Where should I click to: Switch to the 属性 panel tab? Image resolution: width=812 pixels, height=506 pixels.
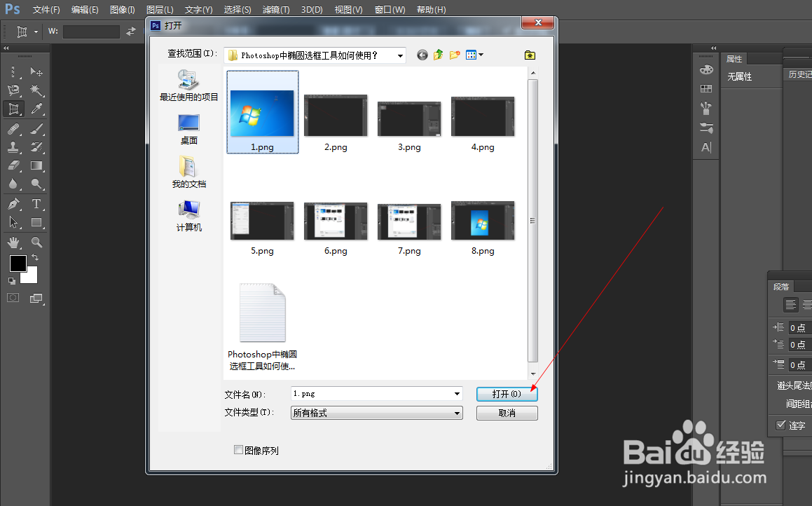(734, 58)
